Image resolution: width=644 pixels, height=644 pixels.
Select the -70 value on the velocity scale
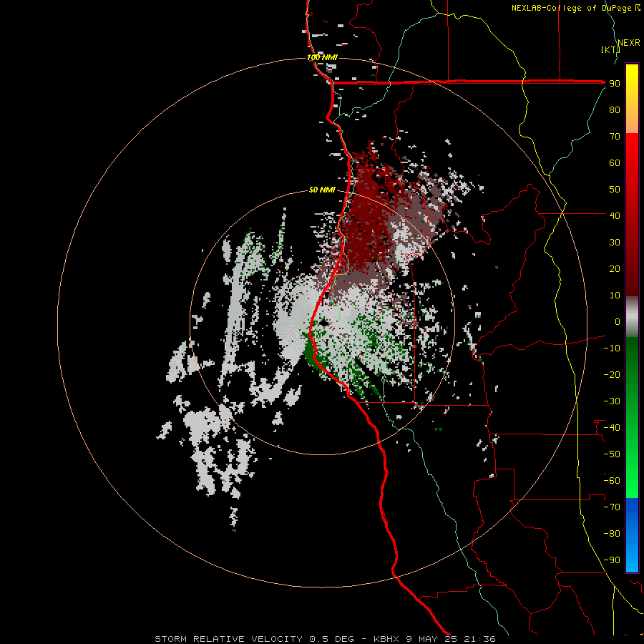[x=612, y=507]
